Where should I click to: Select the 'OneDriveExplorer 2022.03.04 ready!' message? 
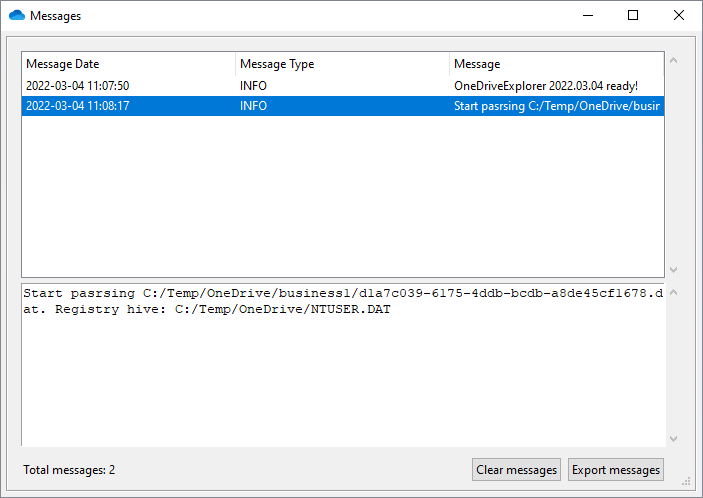(x=546, y=86)
